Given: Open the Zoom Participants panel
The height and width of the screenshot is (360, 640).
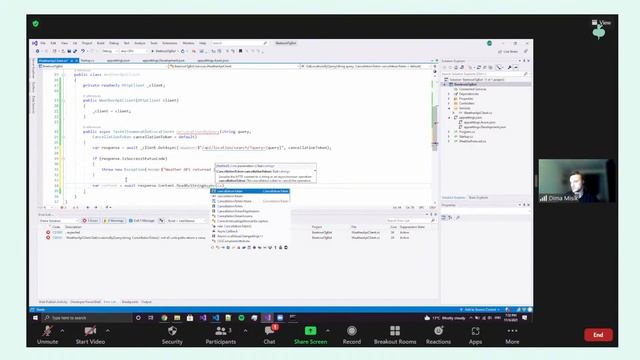Looking at the screenshot, I should pos(220,335).
